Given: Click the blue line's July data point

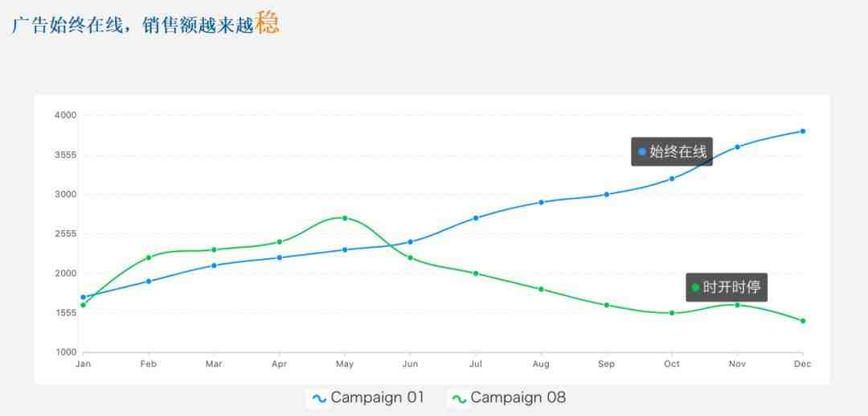Looking at the screenshot, I should (476, 218).
